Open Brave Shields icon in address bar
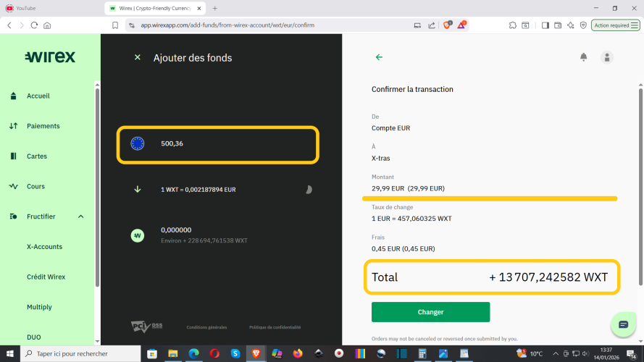The height and width of the screenshot is (362, 644). [447, 25]
